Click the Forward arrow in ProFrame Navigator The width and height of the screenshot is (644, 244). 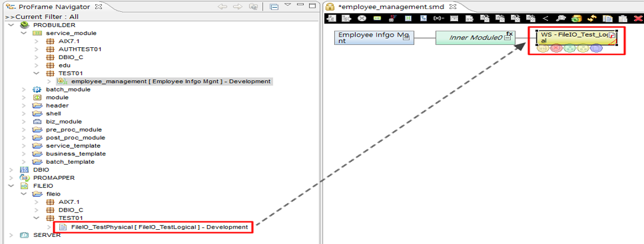point(237,7)
